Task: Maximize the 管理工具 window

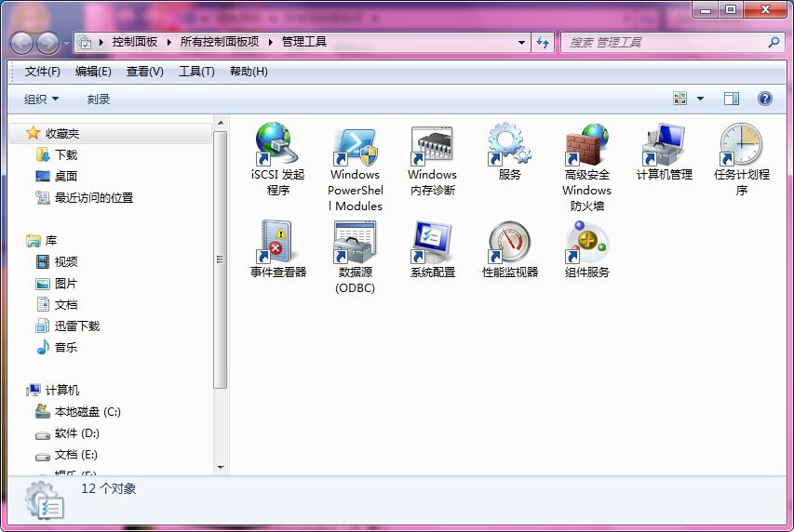Action: tap(730, 9)
